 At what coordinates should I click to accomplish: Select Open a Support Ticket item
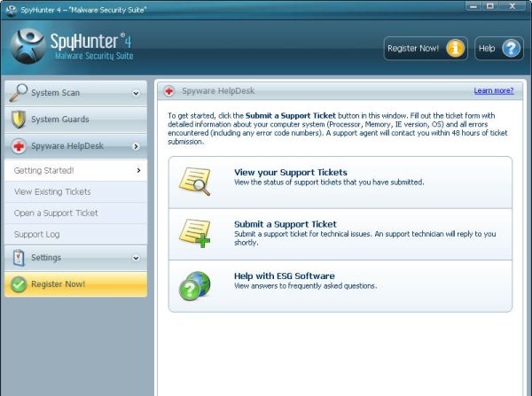[75, 214]
